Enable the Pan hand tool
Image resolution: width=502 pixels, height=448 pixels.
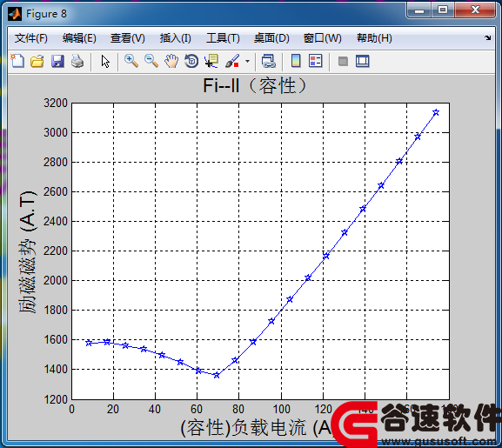click(171, 61)
